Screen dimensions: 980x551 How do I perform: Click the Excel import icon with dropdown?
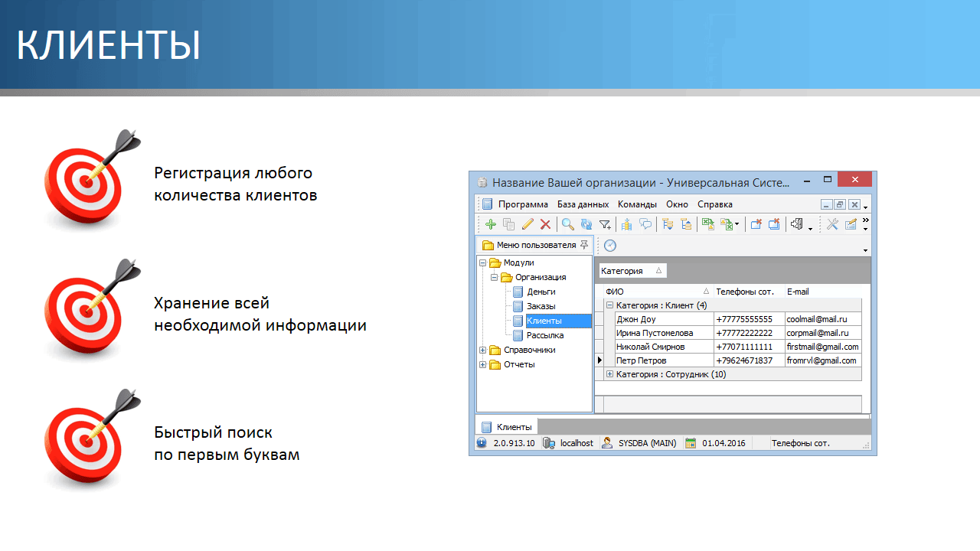730,224
